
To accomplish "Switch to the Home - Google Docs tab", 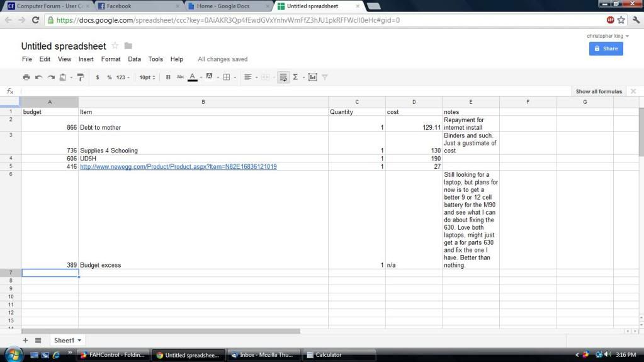I will [229, 6].
